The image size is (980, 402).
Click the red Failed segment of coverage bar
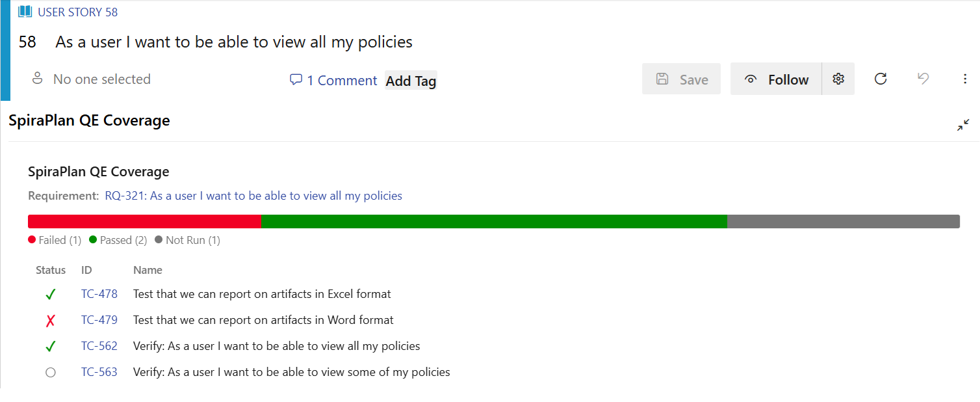click(144, 222)
